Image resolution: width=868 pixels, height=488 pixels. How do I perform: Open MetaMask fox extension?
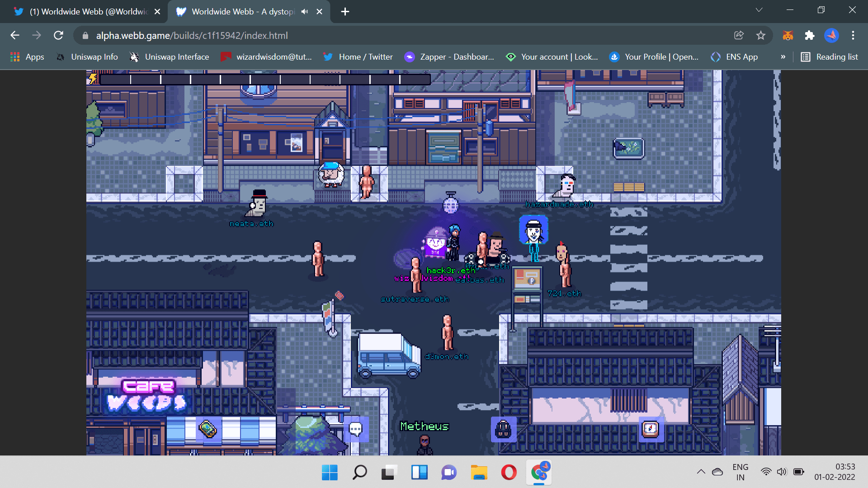click(x=788, y=35)
